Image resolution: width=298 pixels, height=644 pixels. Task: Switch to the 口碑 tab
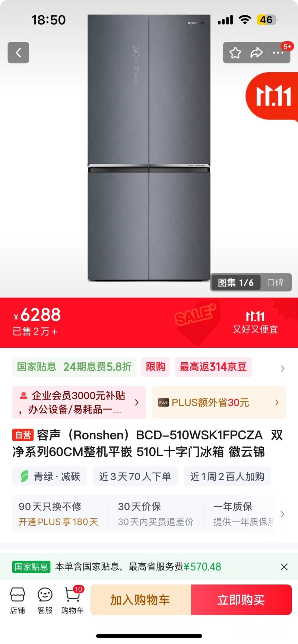[275, 282]
